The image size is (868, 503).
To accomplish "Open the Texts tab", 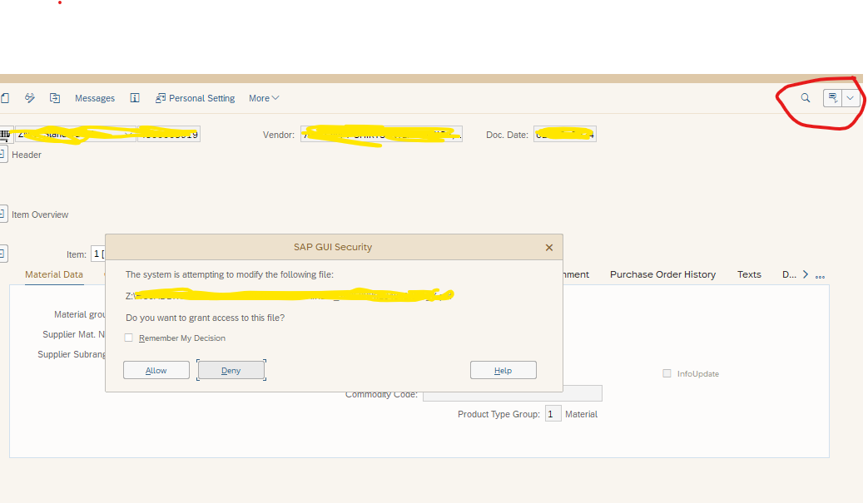I will [x=749, y=274].
